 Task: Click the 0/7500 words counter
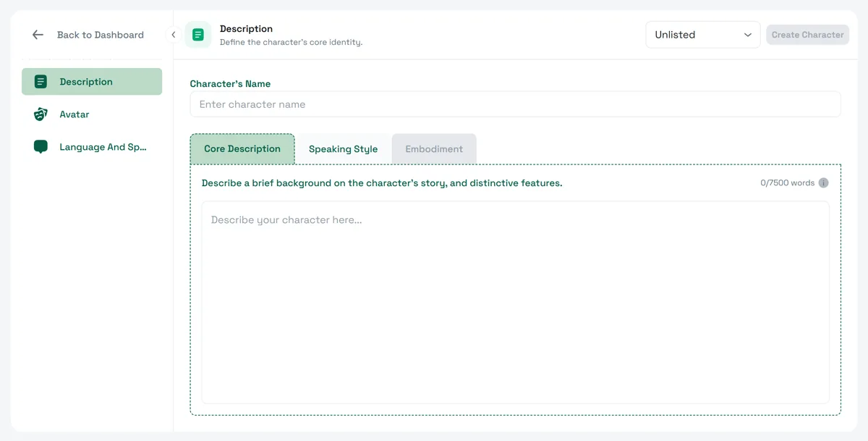788,183
